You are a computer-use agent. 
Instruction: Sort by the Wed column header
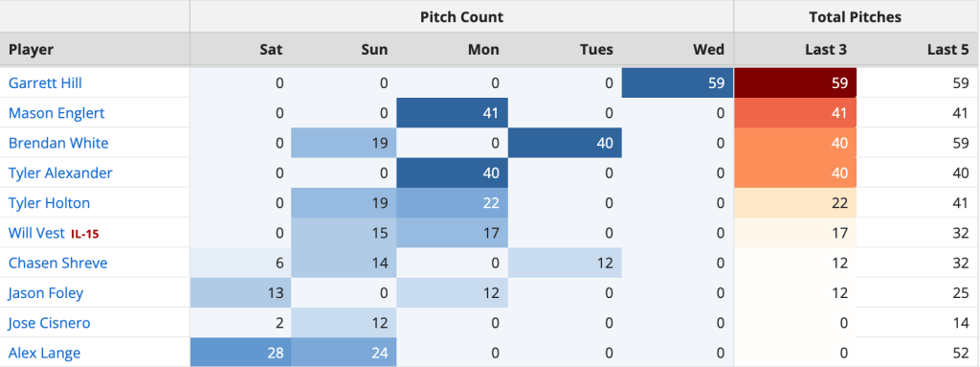click(x=708, y=50)
